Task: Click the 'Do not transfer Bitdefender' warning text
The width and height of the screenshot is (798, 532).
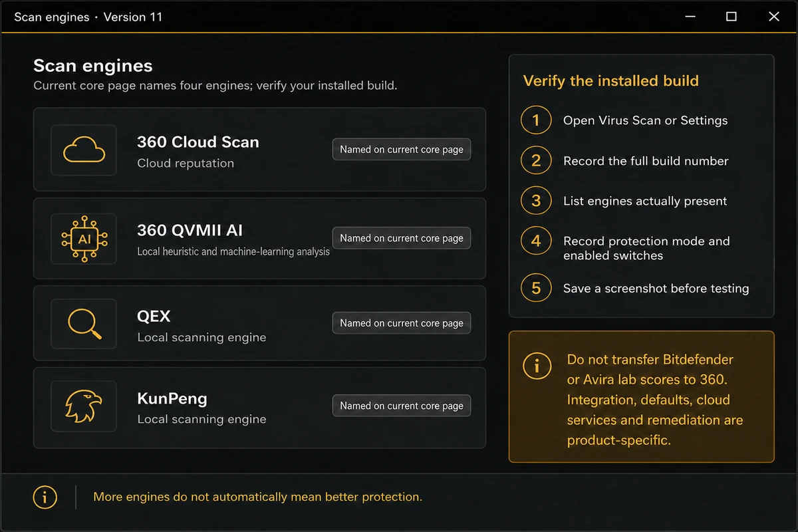Action: tap(654, 400)
